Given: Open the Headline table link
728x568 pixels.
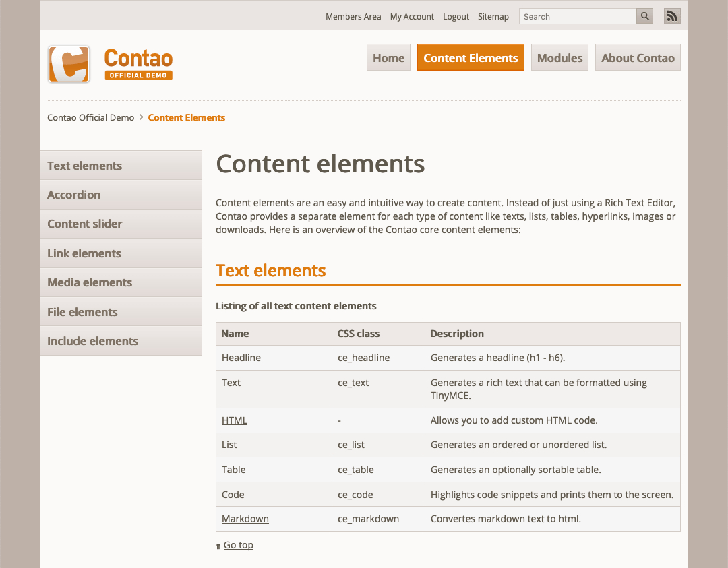Looking at the screenshot, I should [241, 358].
